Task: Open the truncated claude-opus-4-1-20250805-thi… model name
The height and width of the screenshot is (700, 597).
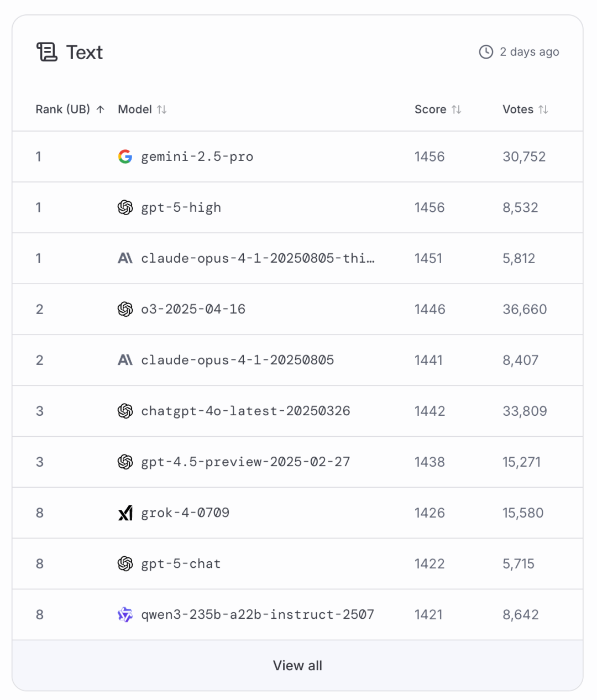Action: (x=258, y=258)
